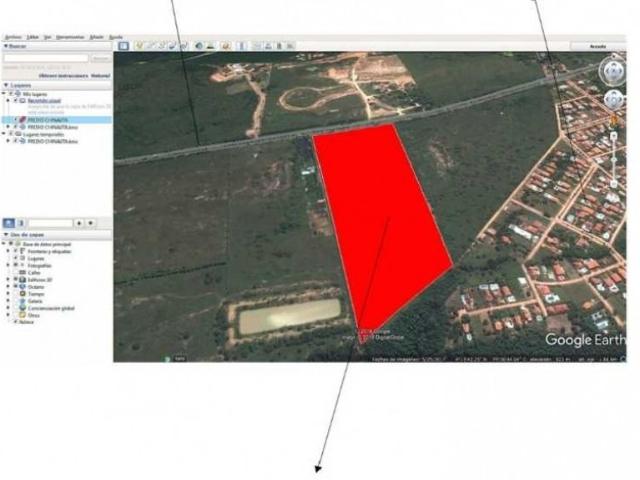Select the Add Polygon tool
Viewport: 640px width, 480px height.
151,46
